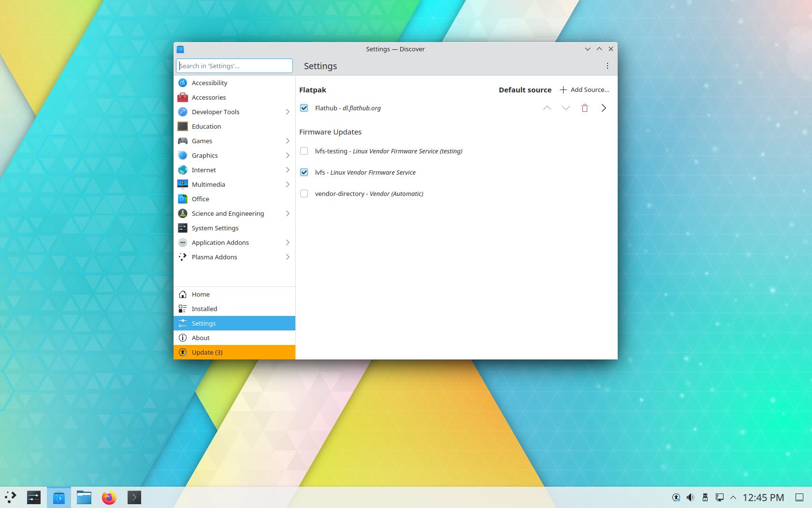The image size is (812, 508).
Task: Disable the lvfs firmware source checkbox
Action: click(x=304, y=172)
